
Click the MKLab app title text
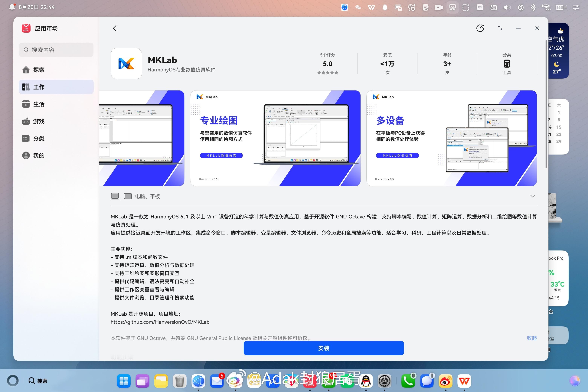(162, 60)
